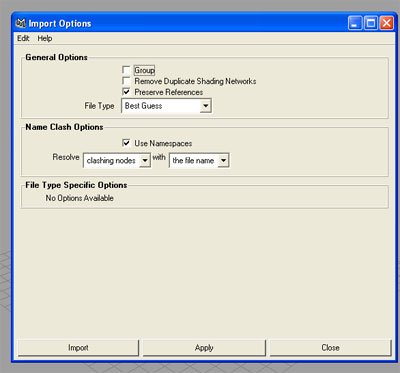The width and height of the screenshot is (400, 373).
Task: Click the Apply button
Action: click(204, 348)
